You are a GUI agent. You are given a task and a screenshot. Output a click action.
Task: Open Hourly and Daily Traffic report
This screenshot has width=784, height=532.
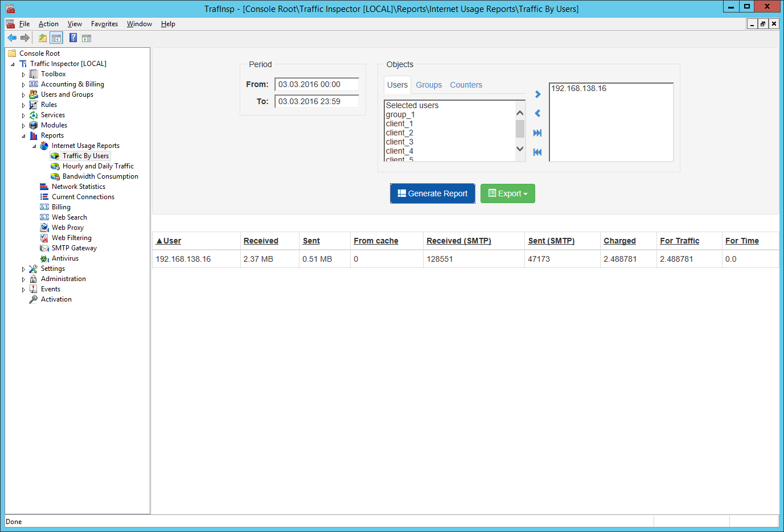pyautogui.click(x=98, y=166)
